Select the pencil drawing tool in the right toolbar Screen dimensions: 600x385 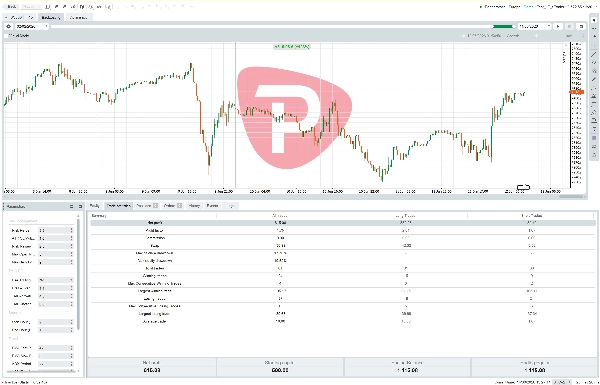pos(594,79)
